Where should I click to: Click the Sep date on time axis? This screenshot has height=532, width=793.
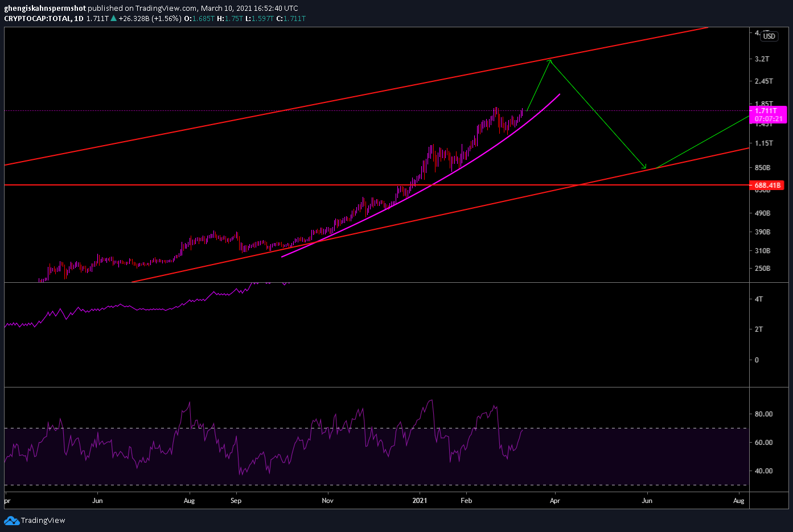tap(236, 501)
